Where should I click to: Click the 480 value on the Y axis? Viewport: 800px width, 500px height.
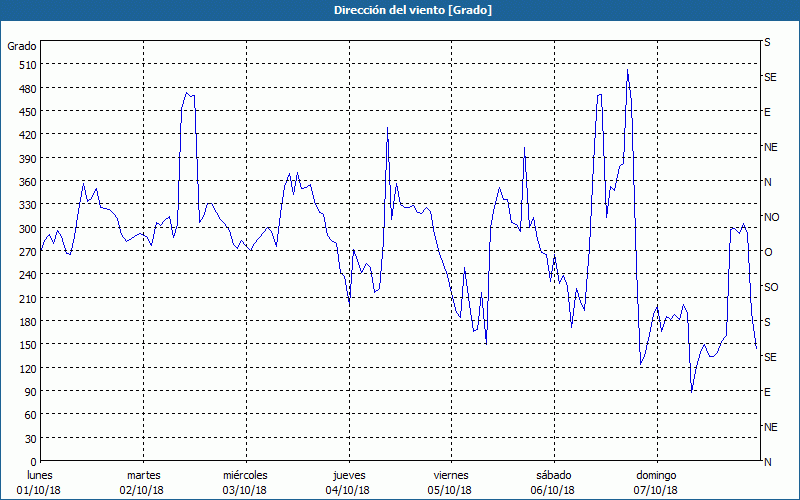tap(28, 89)
